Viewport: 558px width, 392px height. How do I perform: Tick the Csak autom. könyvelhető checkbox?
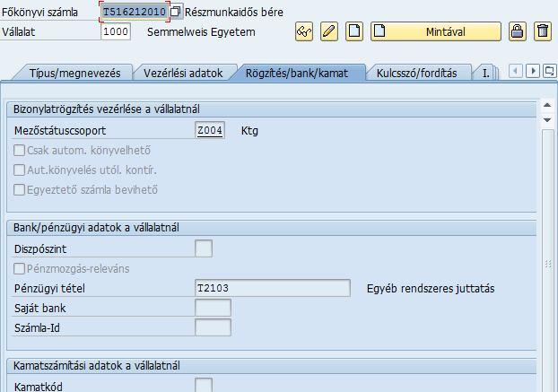tap(19, 150)
